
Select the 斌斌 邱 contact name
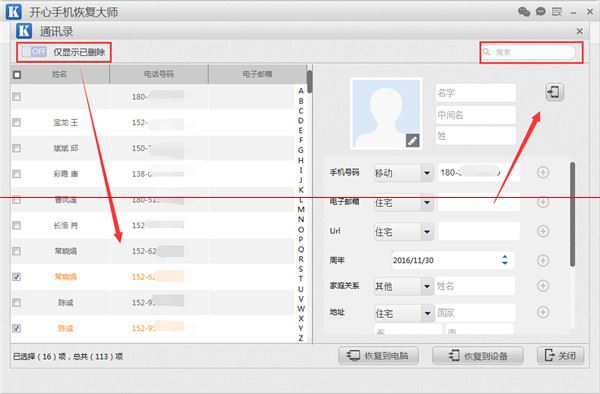click(65, 148)
